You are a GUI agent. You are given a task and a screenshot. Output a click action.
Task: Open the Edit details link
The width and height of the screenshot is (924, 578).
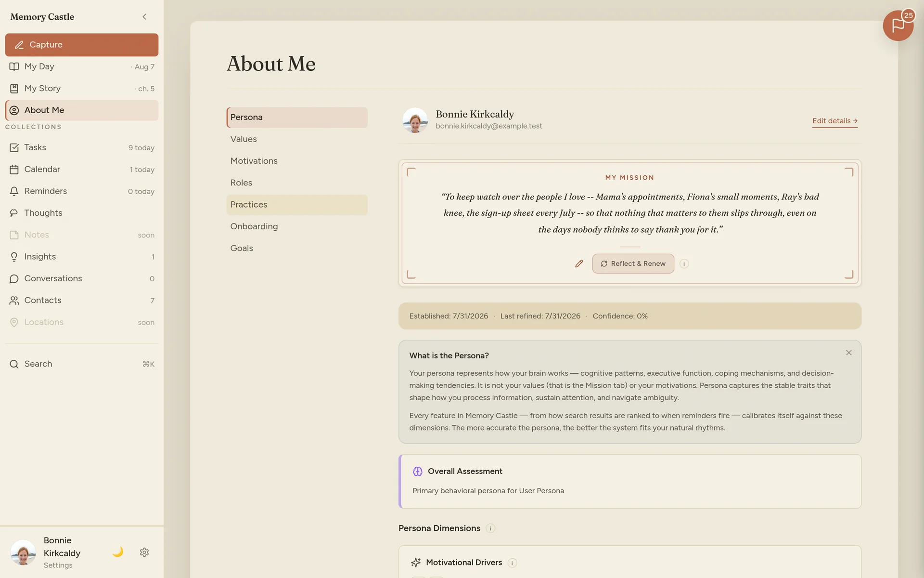(x=835, y=121)
